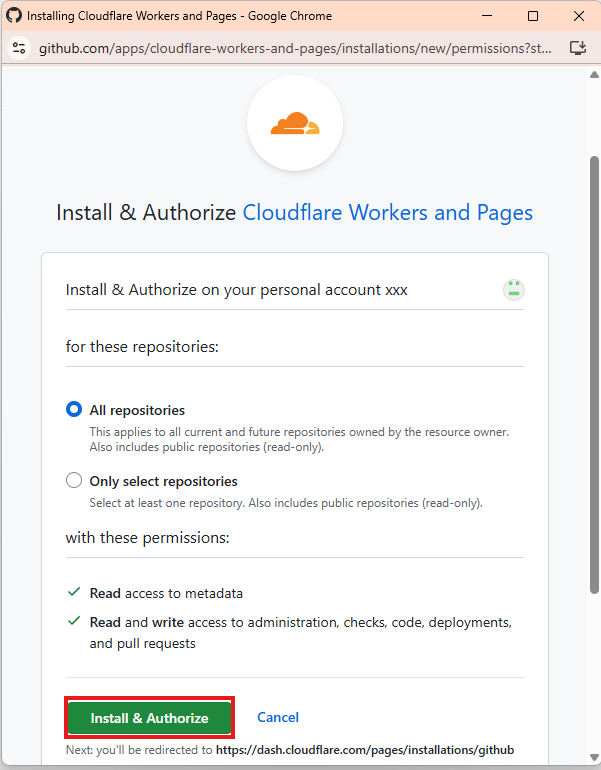Click the install app icon in address bar
The width and height of the screenshot is (601, 770).
click(x=578, y=48)
